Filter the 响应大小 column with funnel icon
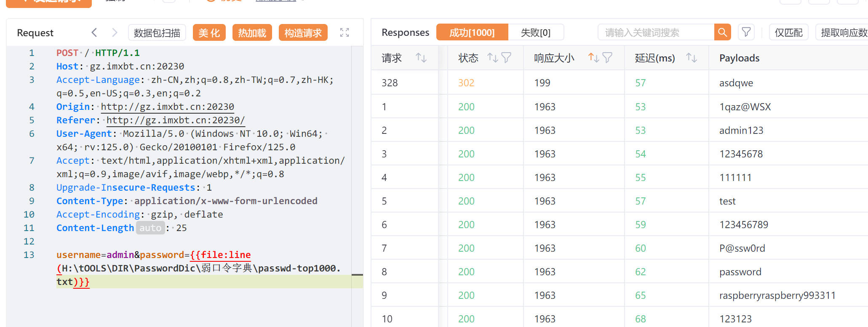 [x=607, y=58]
